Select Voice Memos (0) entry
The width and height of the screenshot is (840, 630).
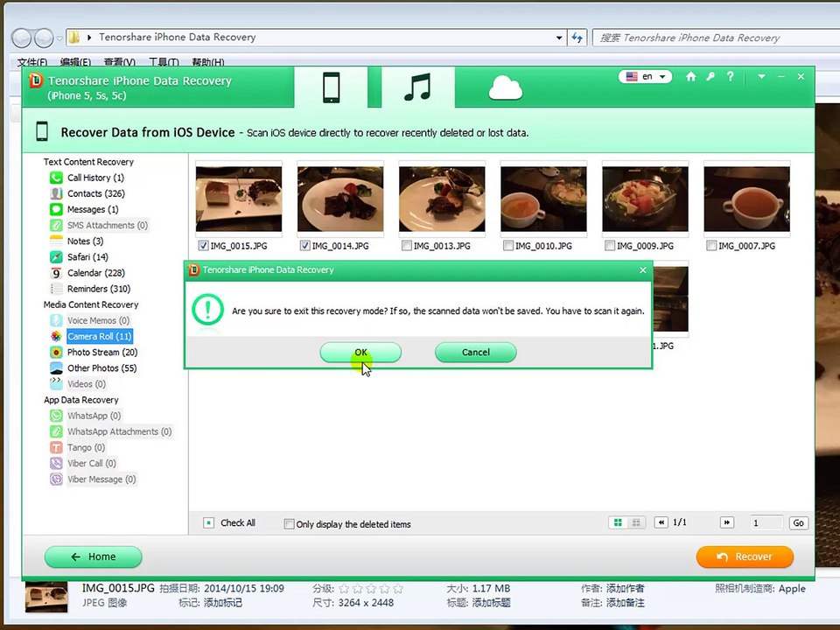coord(98,320)
